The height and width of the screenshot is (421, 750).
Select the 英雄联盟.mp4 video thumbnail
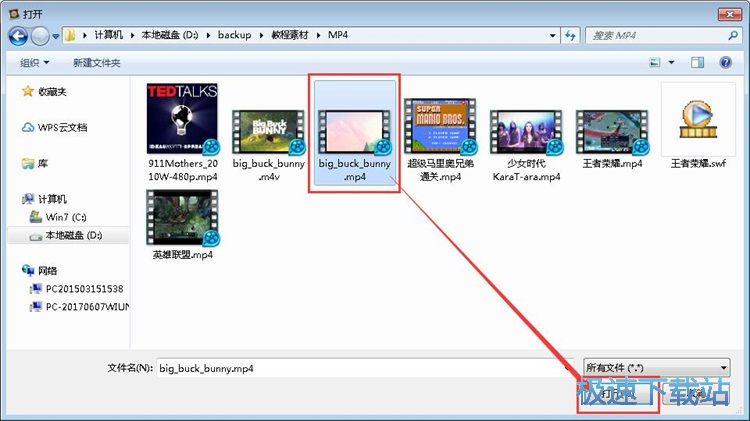[x=182, y=218]
